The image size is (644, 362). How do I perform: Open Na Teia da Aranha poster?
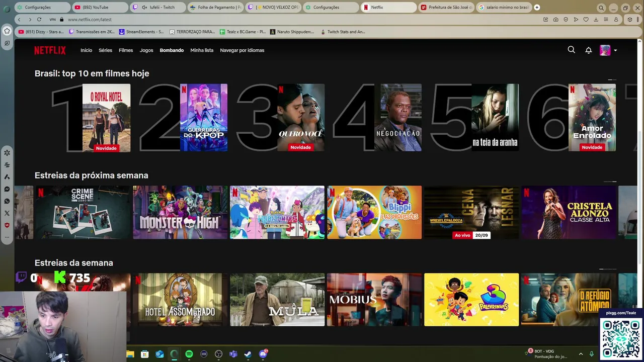(x=495, y=118)
